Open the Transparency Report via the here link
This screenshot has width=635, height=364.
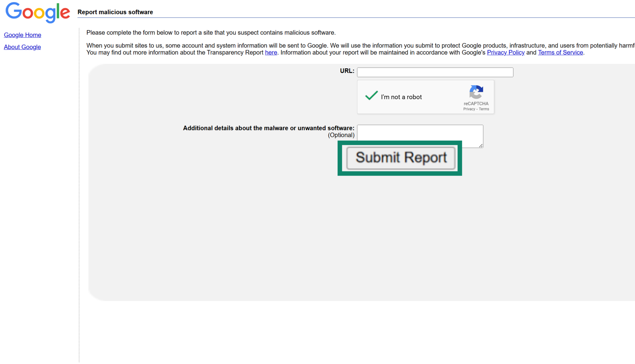tap(271, 53)
